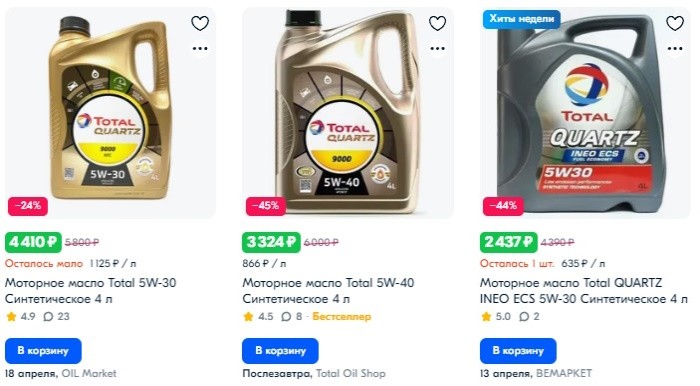
Task: Expand more options on INEO ECS card
Action: click(675, 48)
